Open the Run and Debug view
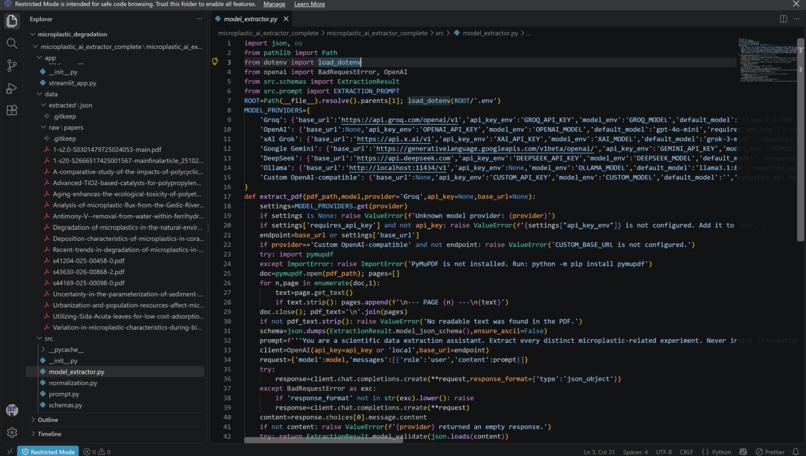The image size is (806, 456). click(11, 88)
